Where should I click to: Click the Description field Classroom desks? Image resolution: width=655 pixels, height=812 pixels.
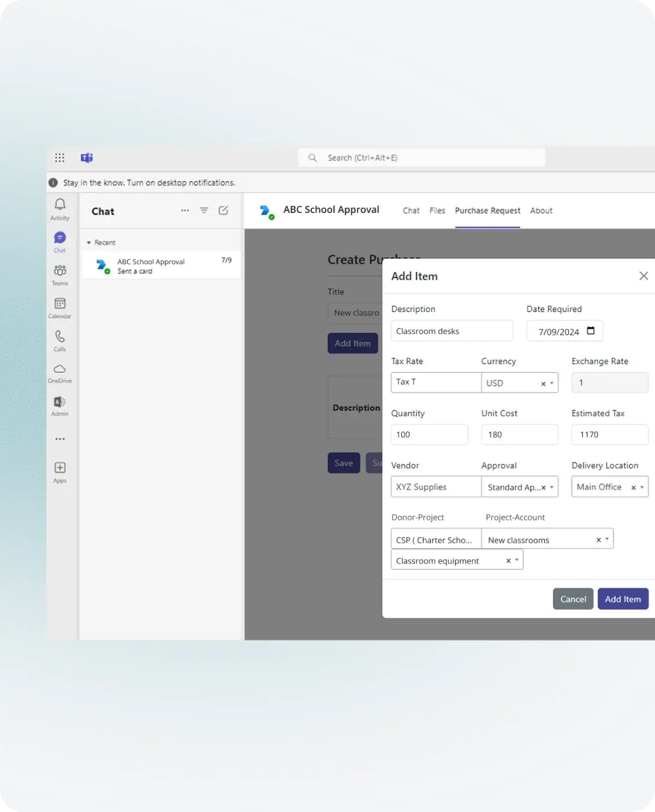click(x=452, y=331)
